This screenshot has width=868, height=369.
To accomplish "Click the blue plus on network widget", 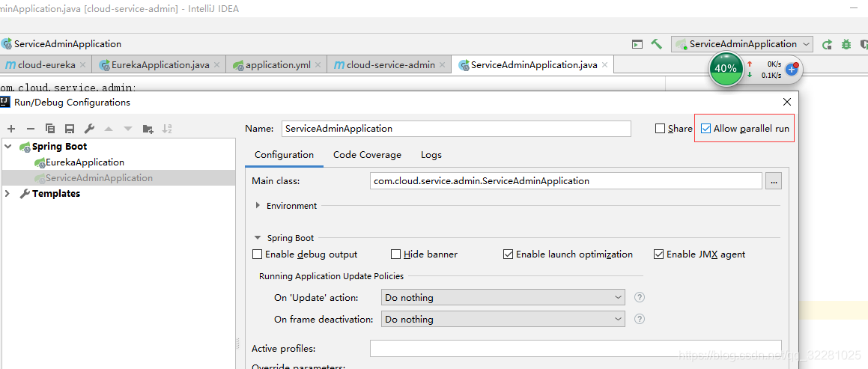I will coord(792,69).
